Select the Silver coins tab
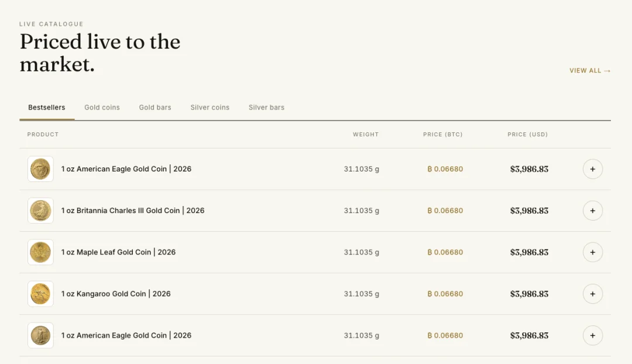Image resolution: width=632 pixels, height=364 pixels. (210, 108)
